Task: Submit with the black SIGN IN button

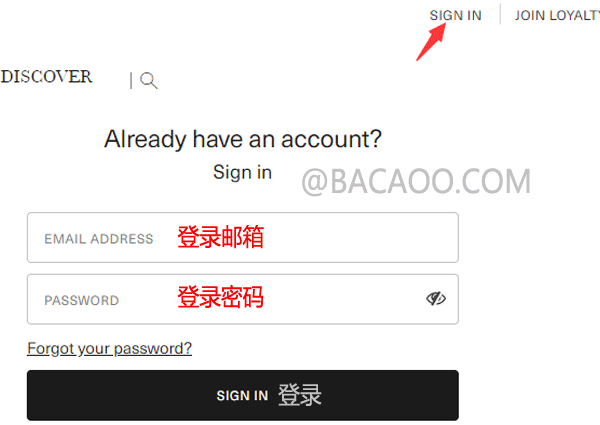Action: pos(243,395)
